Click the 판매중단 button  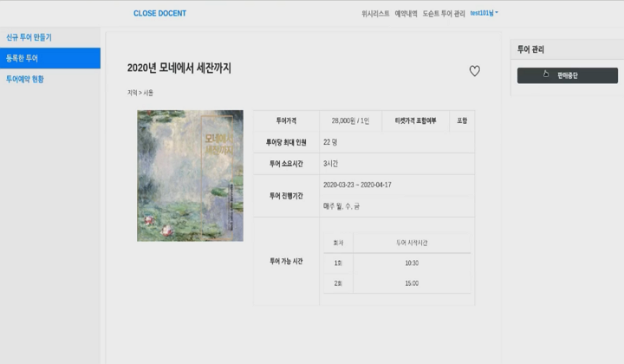pyautogui.click(x=568, y=75)
